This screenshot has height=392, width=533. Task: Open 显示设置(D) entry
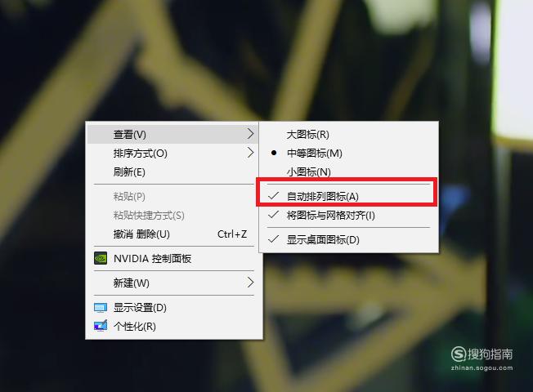(172, 308)
